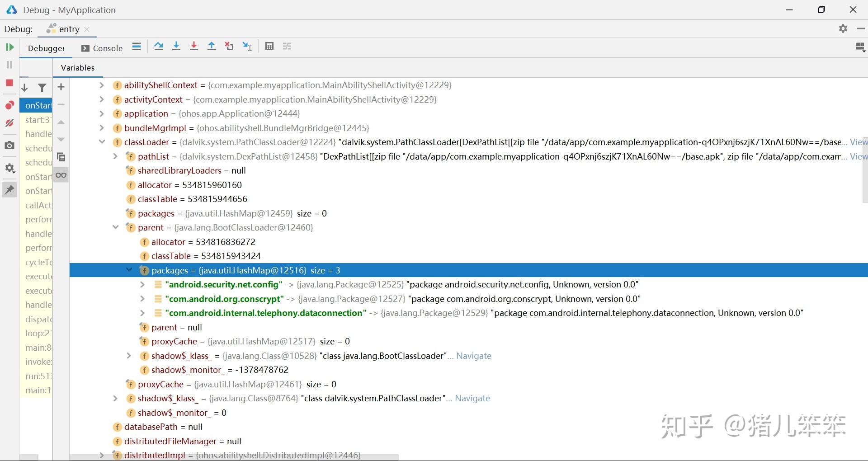
Task: Click the Step Over toolbar icon
Action: pos(158,47)
